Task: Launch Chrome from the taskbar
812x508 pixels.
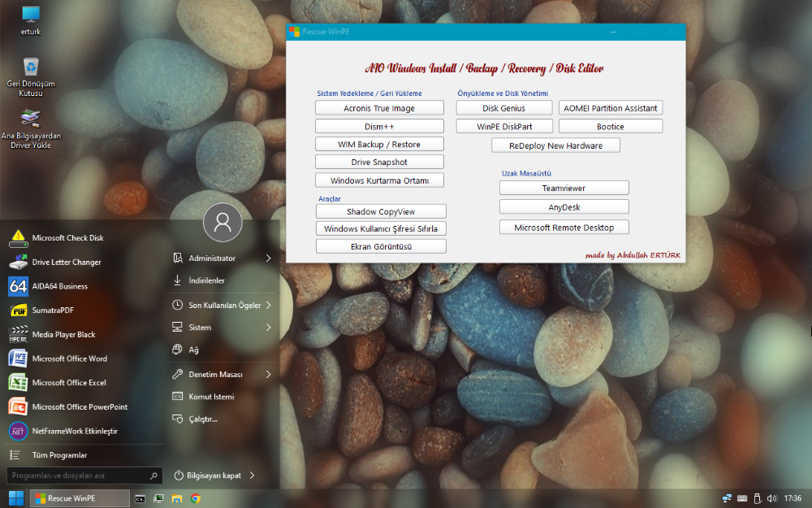Action: click(x=195, y=499)
